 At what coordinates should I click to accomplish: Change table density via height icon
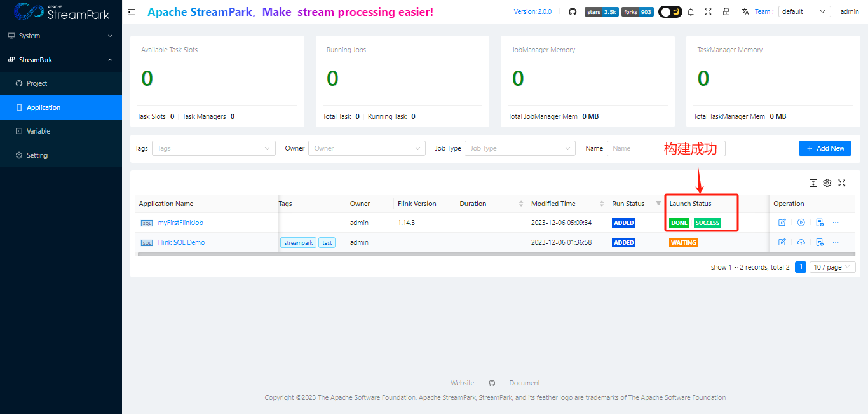(x=813, y=183)
